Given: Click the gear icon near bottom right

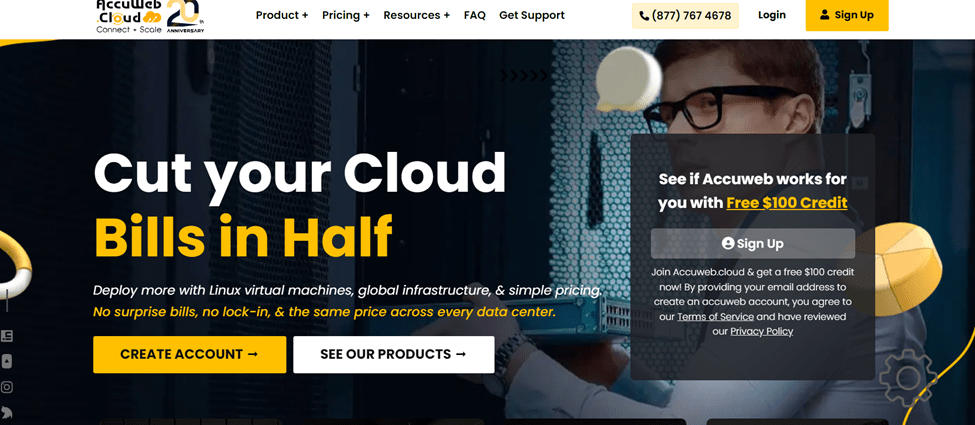Looking at the screenshot, I should tap(908, 377).
